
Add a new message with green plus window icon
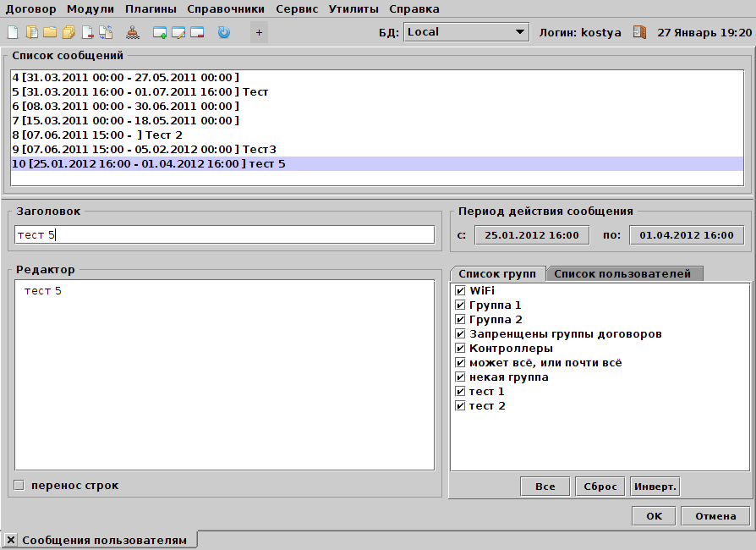161,32
